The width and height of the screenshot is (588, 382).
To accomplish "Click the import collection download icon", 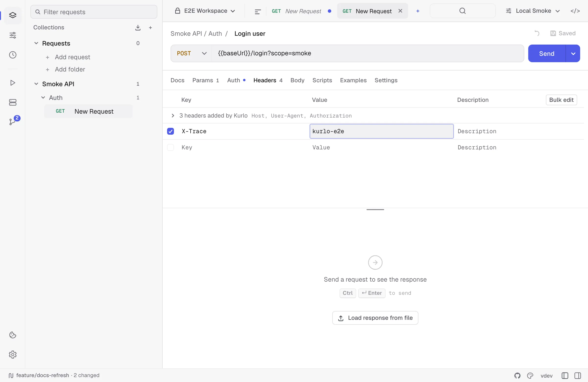I will [x=138, y=28].
